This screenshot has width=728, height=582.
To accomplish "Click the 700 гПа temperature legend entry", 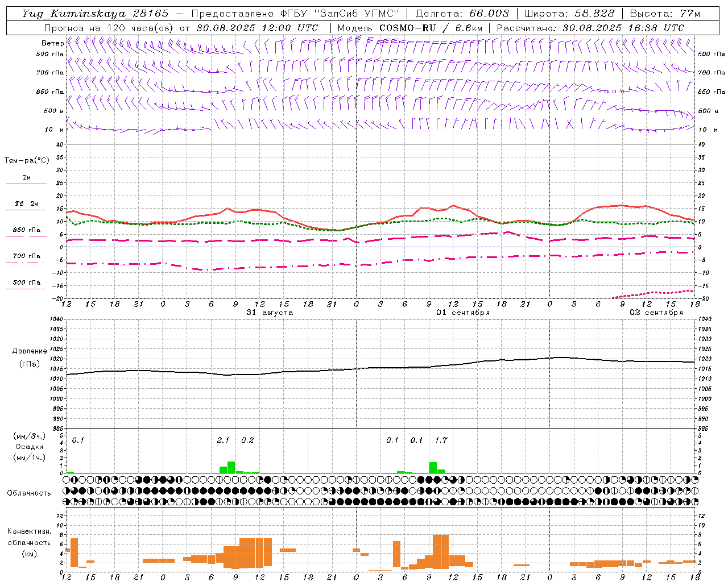I will [27, 256].
